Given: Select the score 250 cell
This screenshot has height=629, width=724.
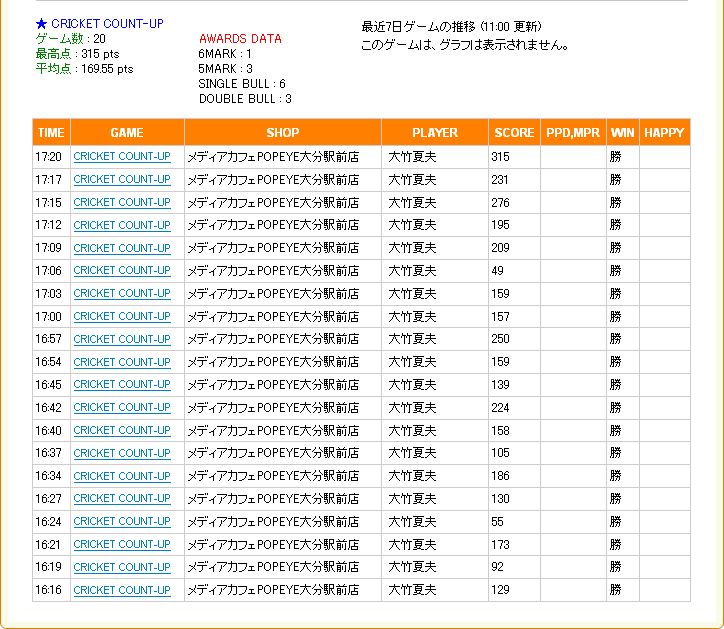Looking at the screenshot, I should point(514,339).
